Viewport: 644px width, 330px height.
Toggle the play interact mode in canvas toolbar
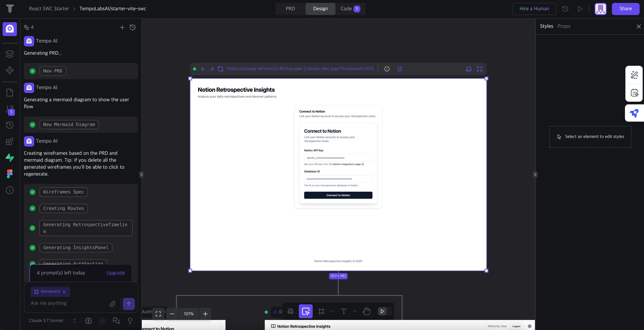click(382, 311)
